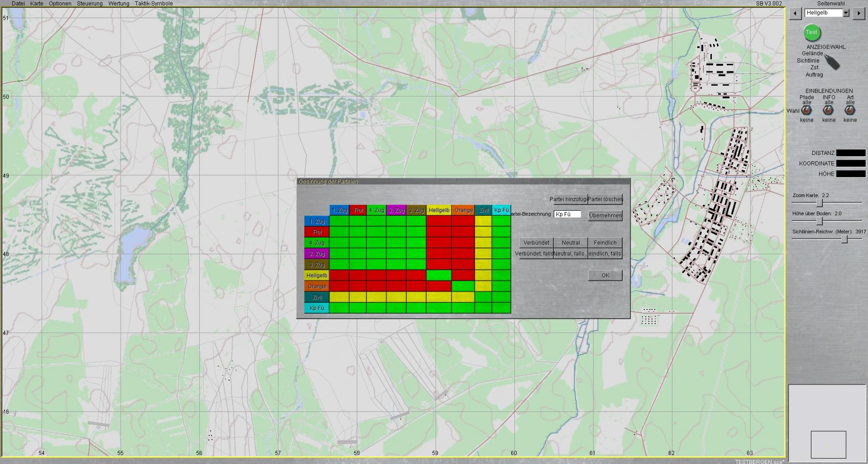Screen dimensions: 868x464
Task: Select the Hellgelb column header swatch
Action: [x=439, y=210]
